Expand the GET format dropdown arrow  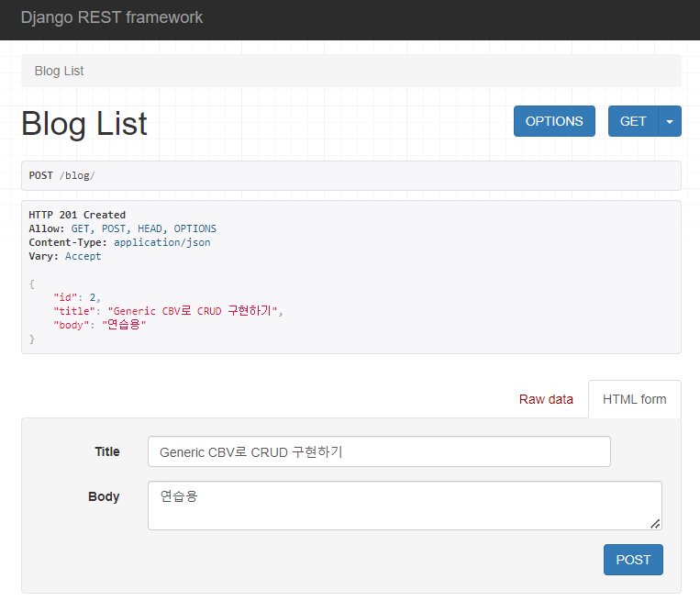(670, 121)
